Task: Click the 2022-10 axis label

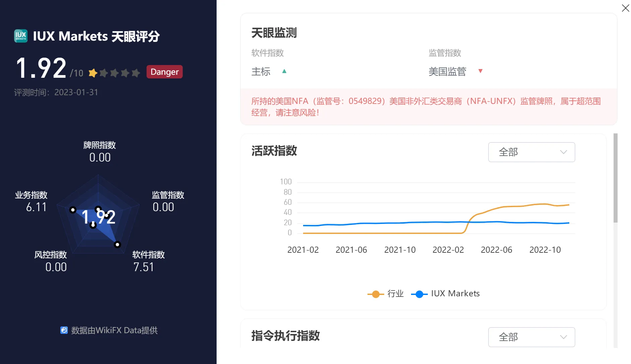Action: coord(545,250)
